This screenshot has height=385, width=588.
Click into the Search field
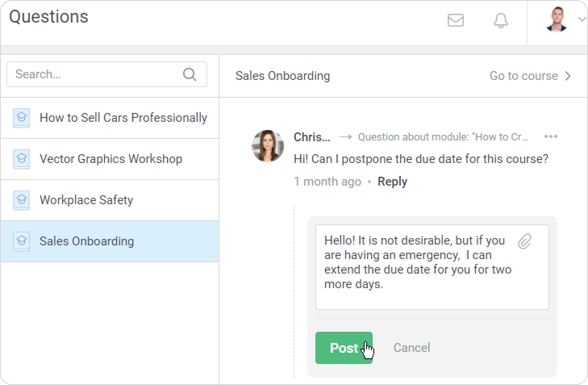tap(107, 74)
